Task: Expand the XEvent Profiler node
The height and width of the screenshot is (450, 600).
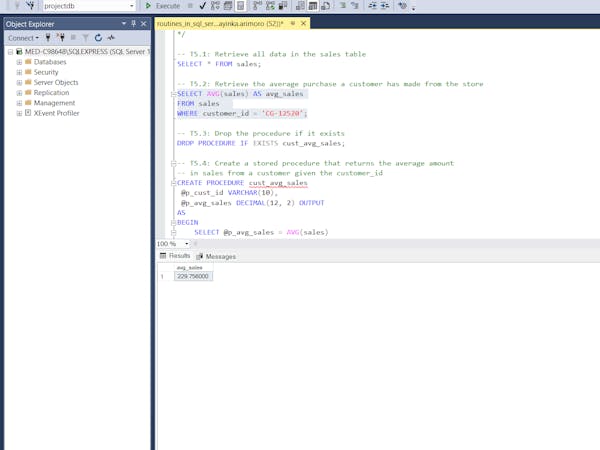Action: (19, 113)
